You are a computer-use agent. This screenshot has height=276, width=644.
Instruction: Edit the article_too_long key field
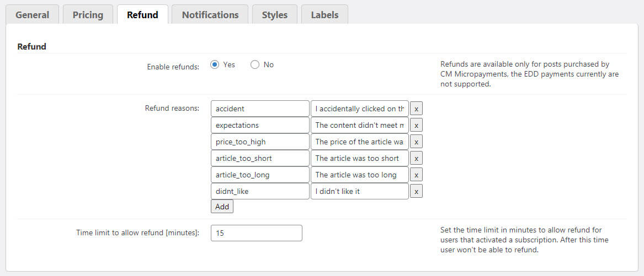point(260,175)
